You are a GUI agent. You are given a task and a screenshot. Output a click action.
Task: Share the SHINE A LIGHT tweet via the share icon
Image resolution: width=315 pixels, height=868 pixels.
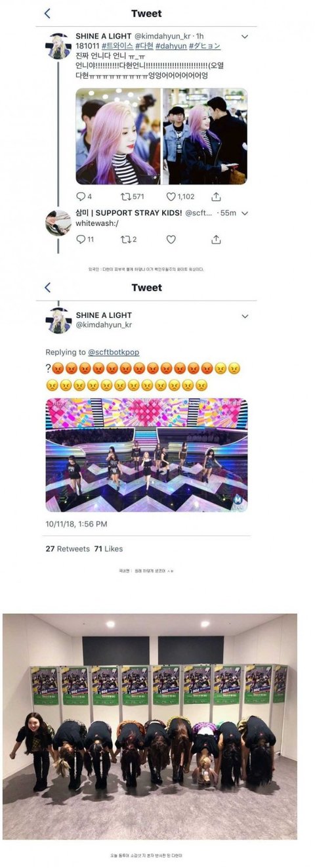coord(217,196)
